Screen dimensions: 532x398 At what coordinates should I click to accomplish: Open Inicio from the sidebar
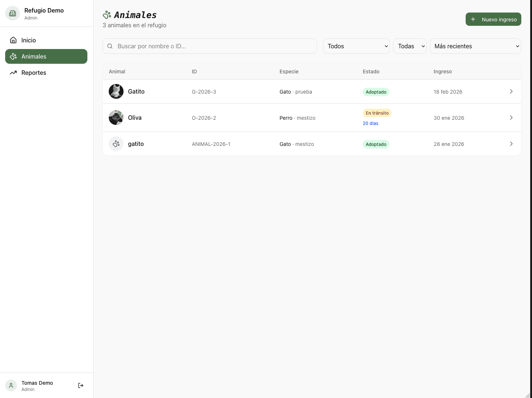pos(29,40)
